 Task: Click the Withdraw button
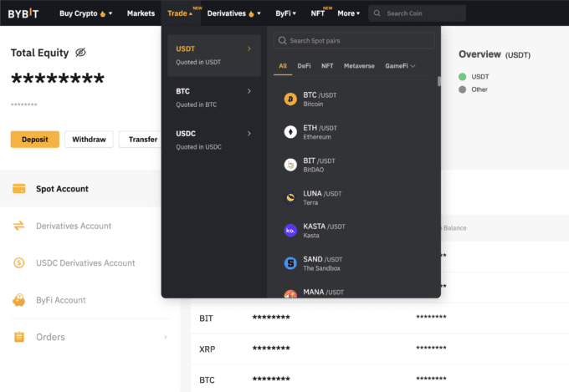(x=89, y=140)
